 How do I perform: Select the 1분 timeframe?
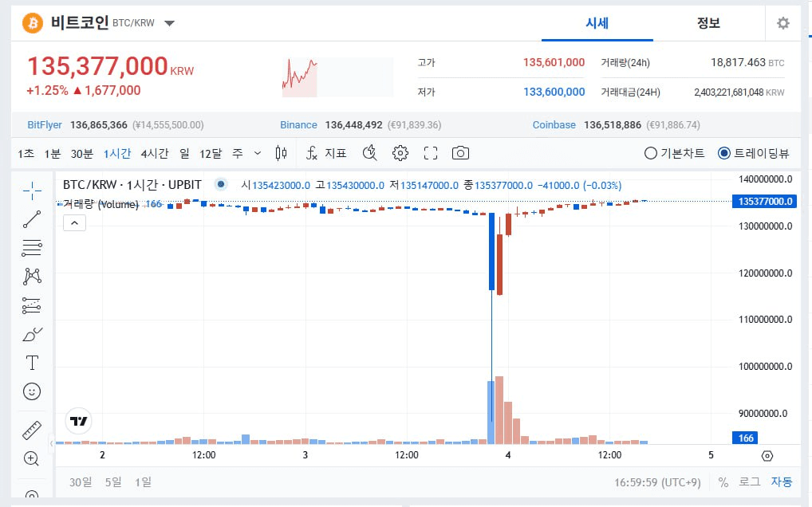[53, 152]
